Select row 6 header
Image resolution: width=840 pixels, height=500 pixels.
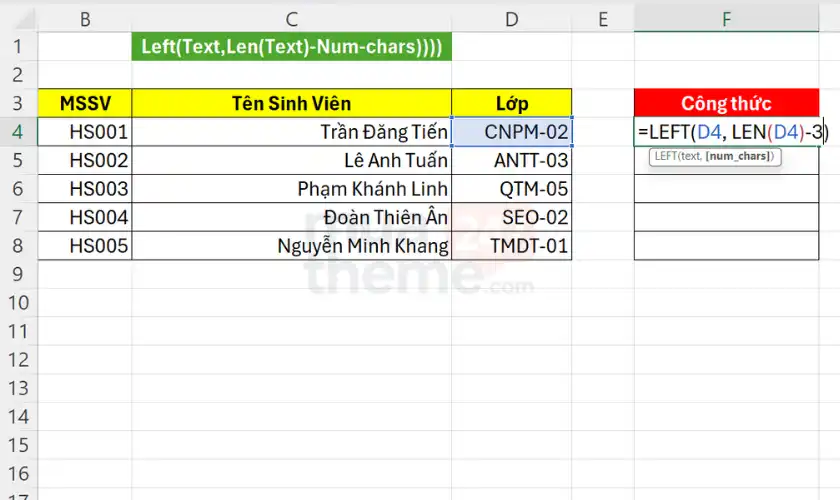tap(18, 189)
